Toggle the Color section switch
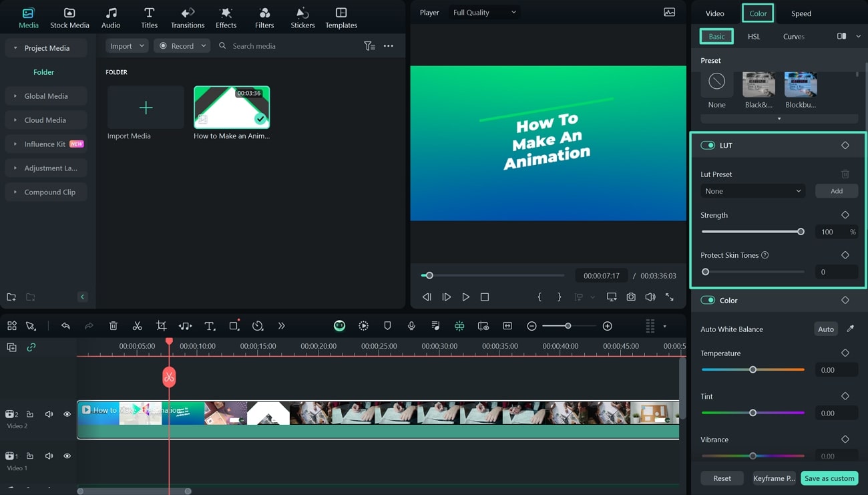 tap(708, 300)
